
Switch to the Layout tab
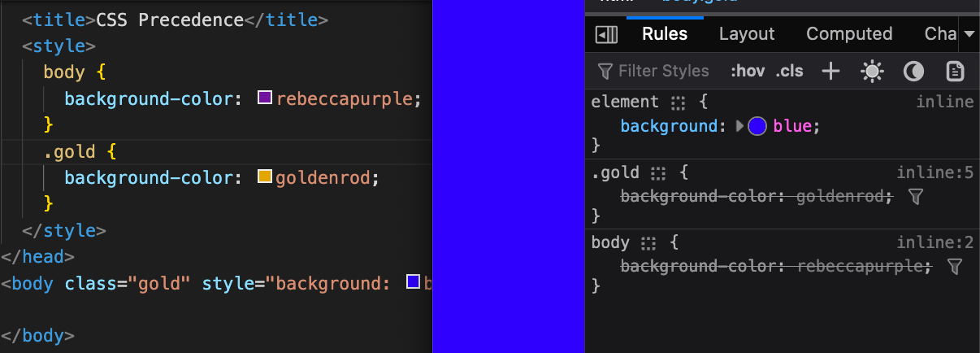[x=747, y=34]
